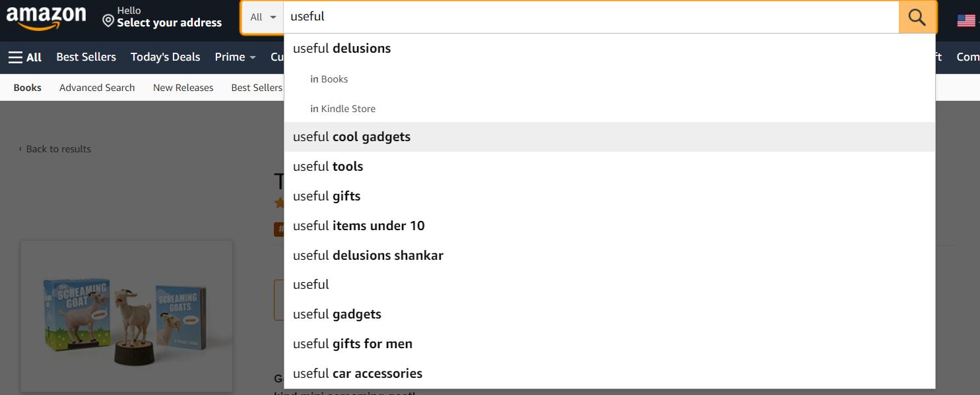Select "useful delusions" in Books
The height and width of the screenshot is (395, 980).
pyautogui.click(x=329, y=79)
